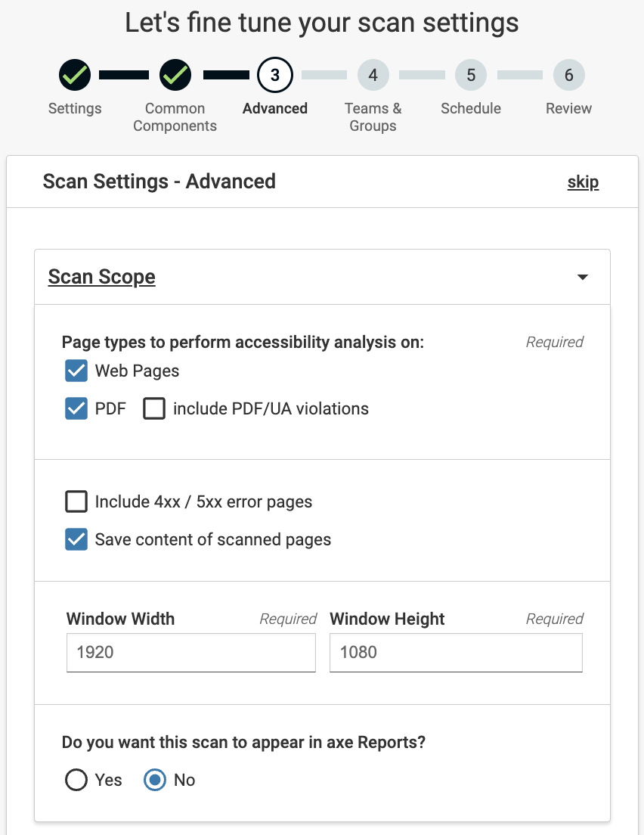
Task: Click the Review step label
Action: click(568, 108)
